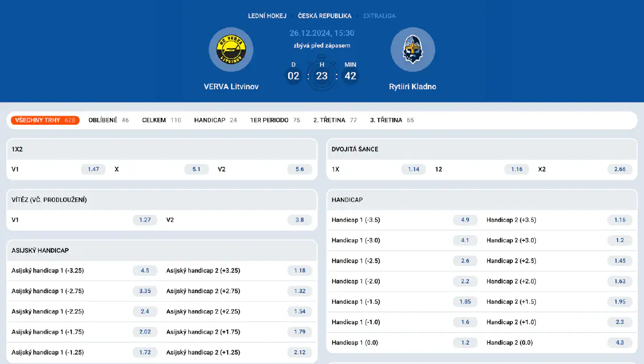
Task: Select 1X odds 1.14 in Dvojitá šance
Action: [x=413, y=169]
